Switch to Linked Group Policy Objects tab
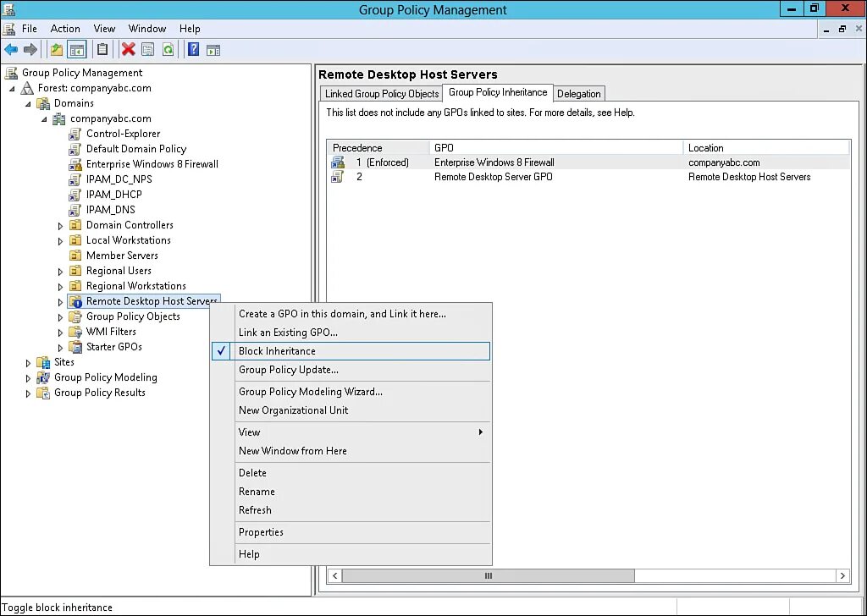The image size is (867, 616). click(x=382, y=93)
